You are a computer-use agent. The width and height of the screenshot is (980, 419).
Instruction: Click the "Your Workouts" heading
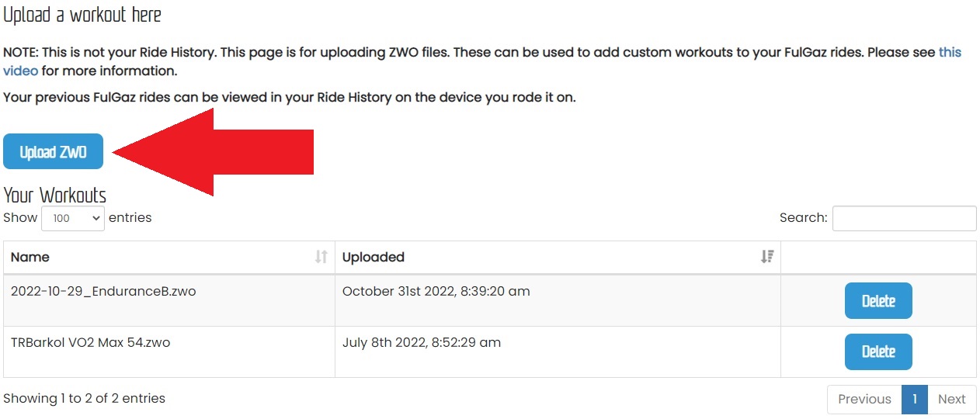click(54, 195)
